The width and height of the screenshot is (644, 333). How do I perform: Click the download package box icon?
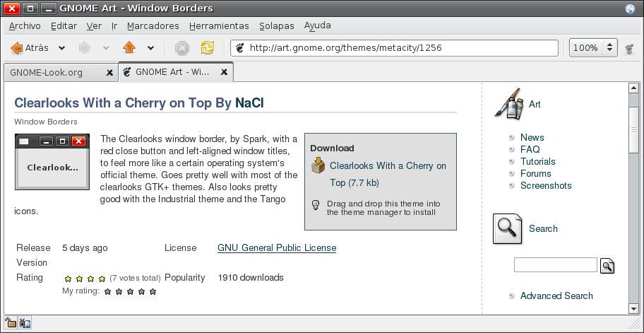(318, 165)
